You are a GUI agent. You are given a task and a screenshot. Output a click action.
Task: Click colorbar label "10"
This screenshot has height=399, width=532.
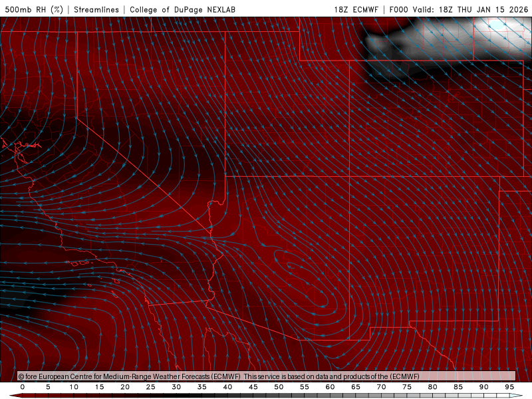(x=74, y=387)
